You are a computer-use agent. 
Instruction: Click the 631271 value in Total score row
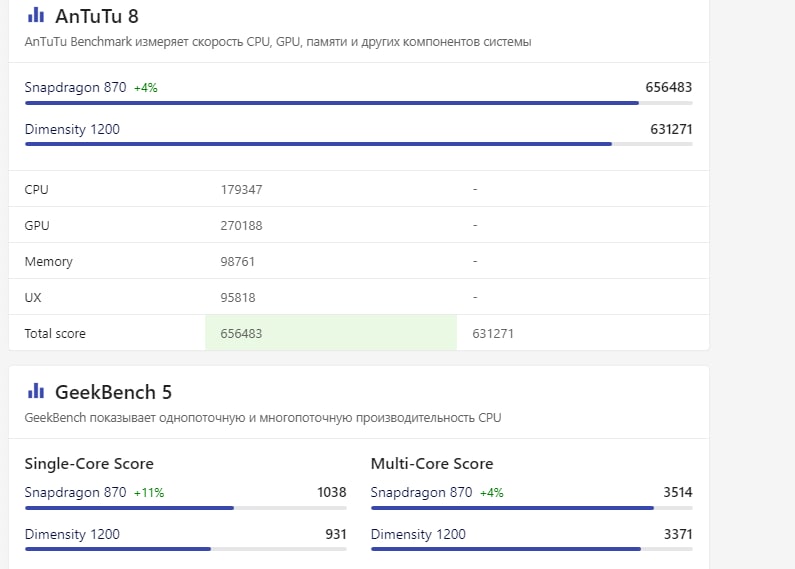click(x=493, y=334)
